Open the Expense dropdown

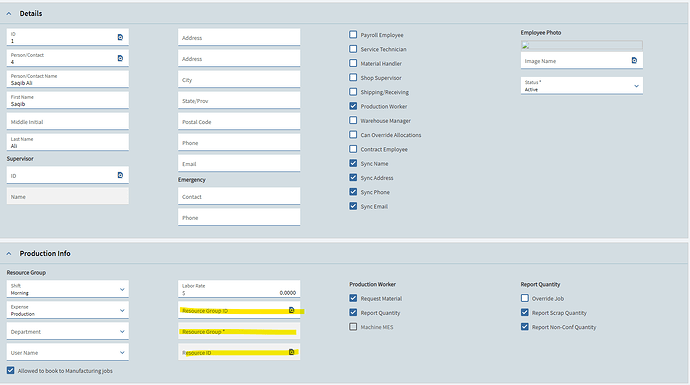pyautogui.click(x=68, y=310)
